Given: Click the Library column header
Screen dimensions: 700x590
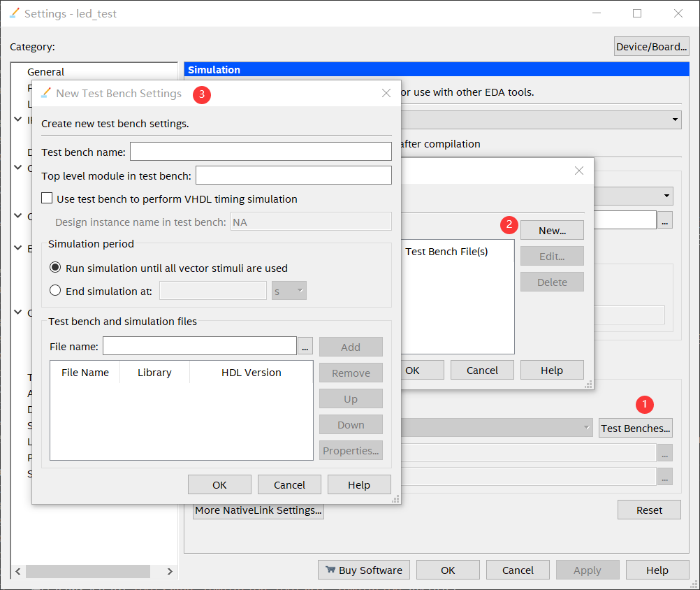Looking at the screenshot, I should tap(154, 373).
